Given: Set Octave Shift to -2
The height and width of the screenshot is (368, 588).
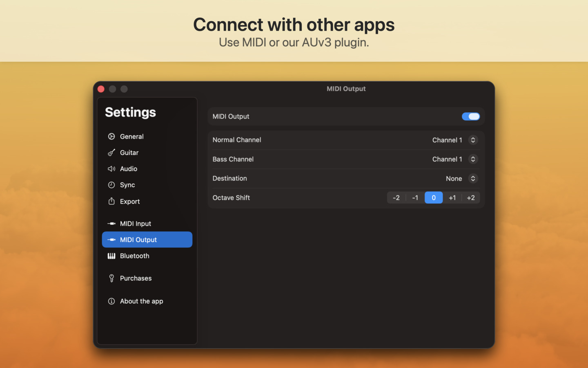Looking at the screenshot, I should [x=396, y=198].
